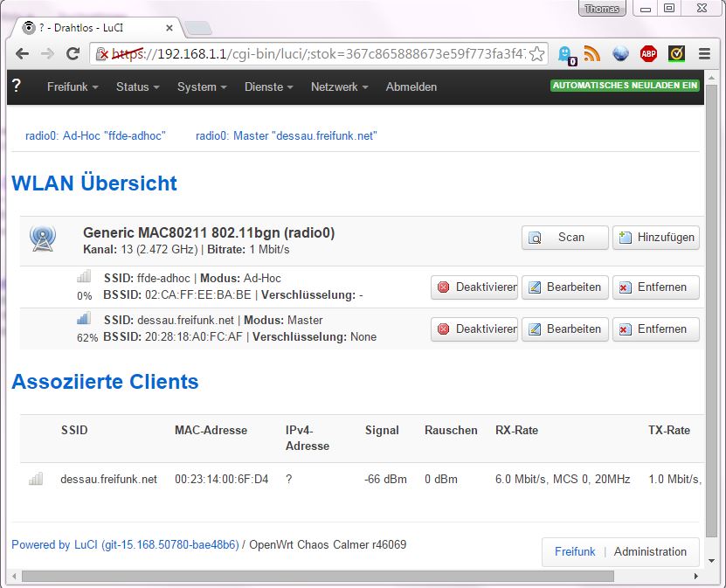
Task: Click BSSID 20:28:18:A0:FC:AF text
Action: (173, 336)
